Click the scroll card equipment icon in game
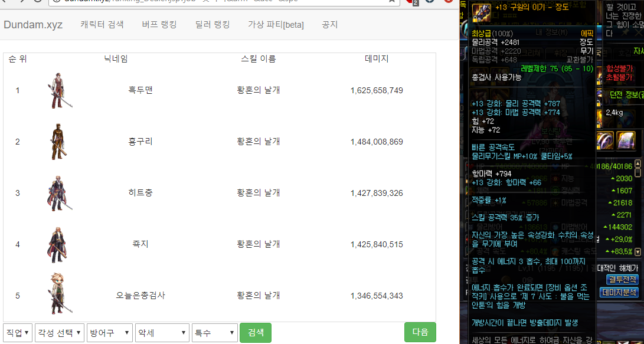Screen dimensions: 644x344 pos(626,141)
